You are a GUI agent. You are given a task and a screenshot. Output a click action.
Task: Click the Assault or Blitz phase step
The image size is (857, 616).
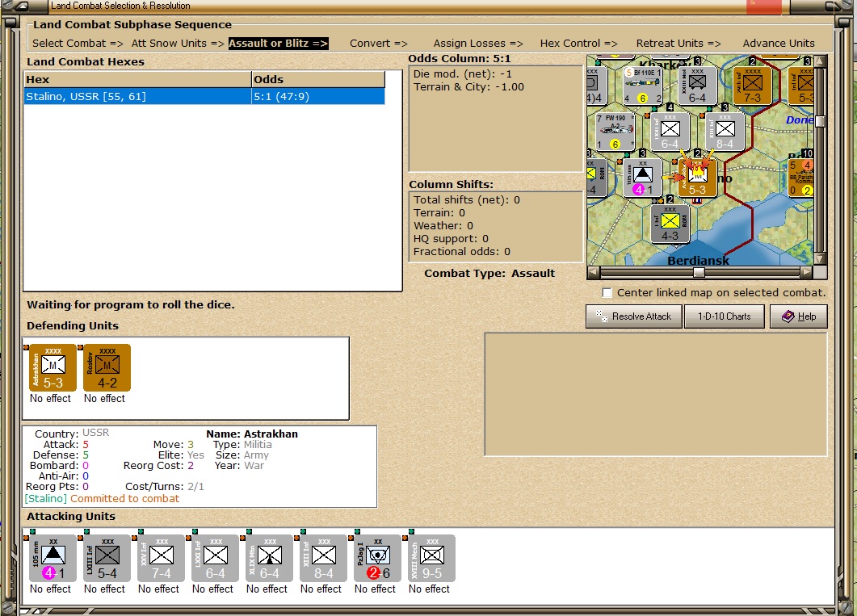[278, 43]
